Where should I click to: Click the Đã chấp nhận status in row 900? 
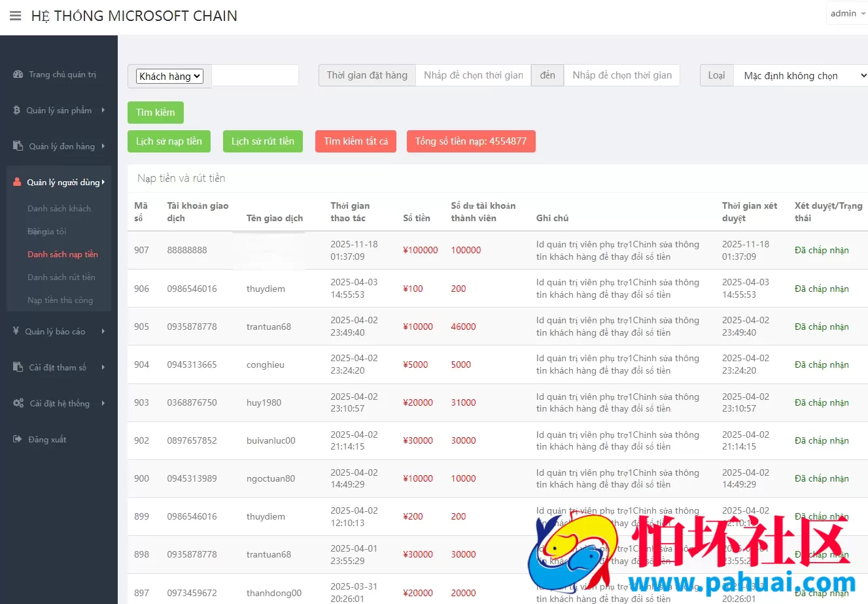point(822,478)
